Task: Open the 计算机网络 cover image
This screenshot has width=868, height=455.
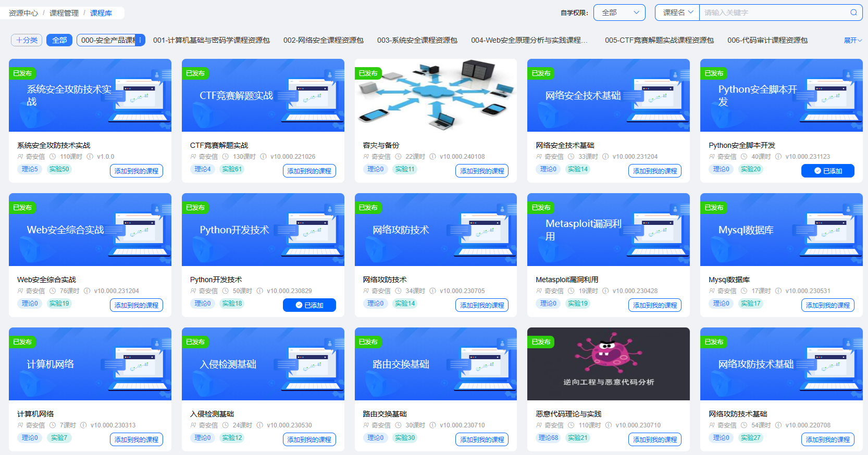Action: click(x=90, y=364)
